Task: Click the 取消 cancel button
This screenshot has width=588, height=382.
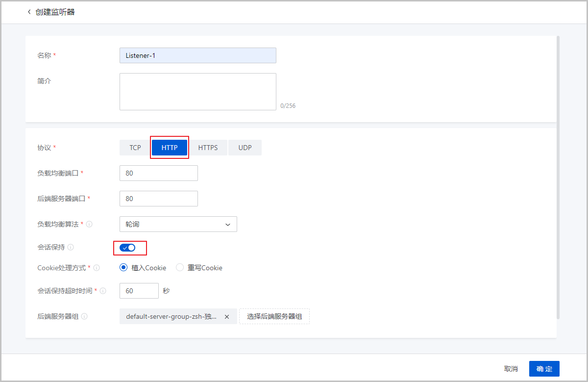Action: point(511,369)
